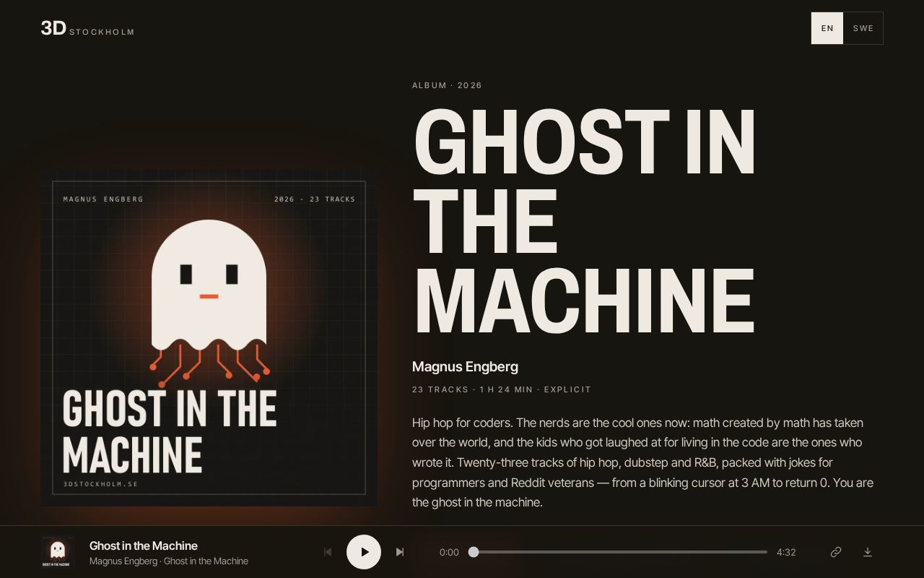Click the player bar artist and album subtitle
924x578 pixels.
[x=169, y=561]
